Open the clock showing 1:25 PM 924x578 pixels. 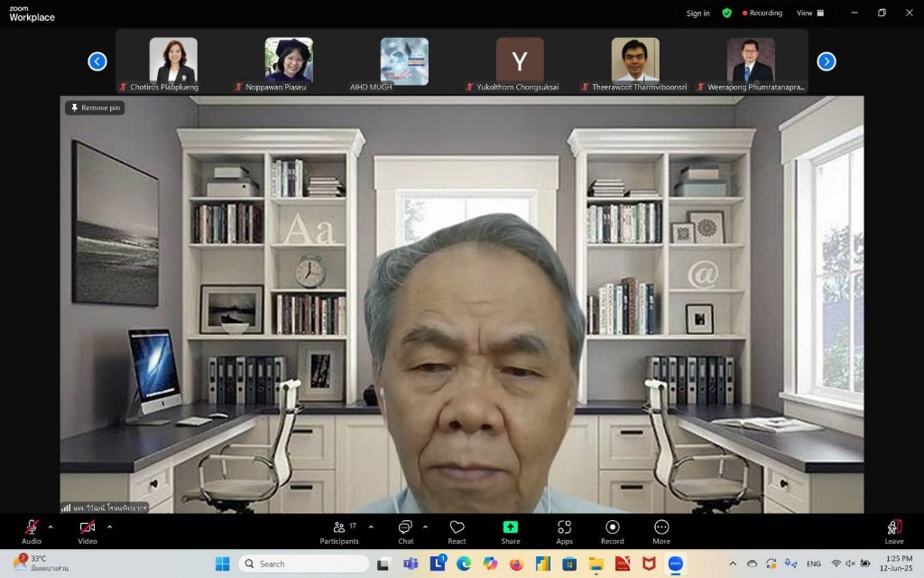point(896,564)
